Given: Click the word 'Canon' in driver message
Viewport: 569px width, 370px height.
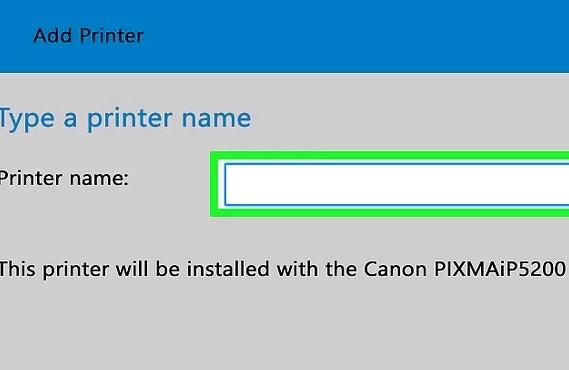Looking at the screenshot, I should 395,269.
